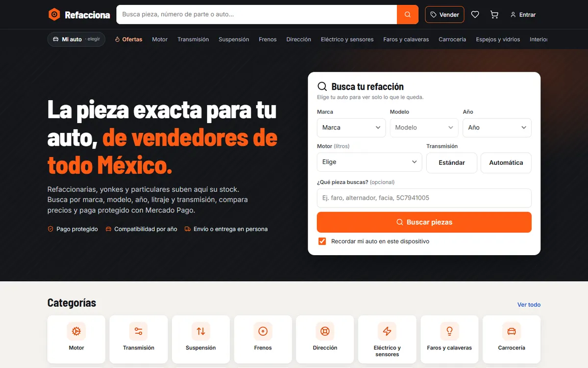Click the Refacciona hexagon logo icon
588x368 pixels.
tap(54, 15)
